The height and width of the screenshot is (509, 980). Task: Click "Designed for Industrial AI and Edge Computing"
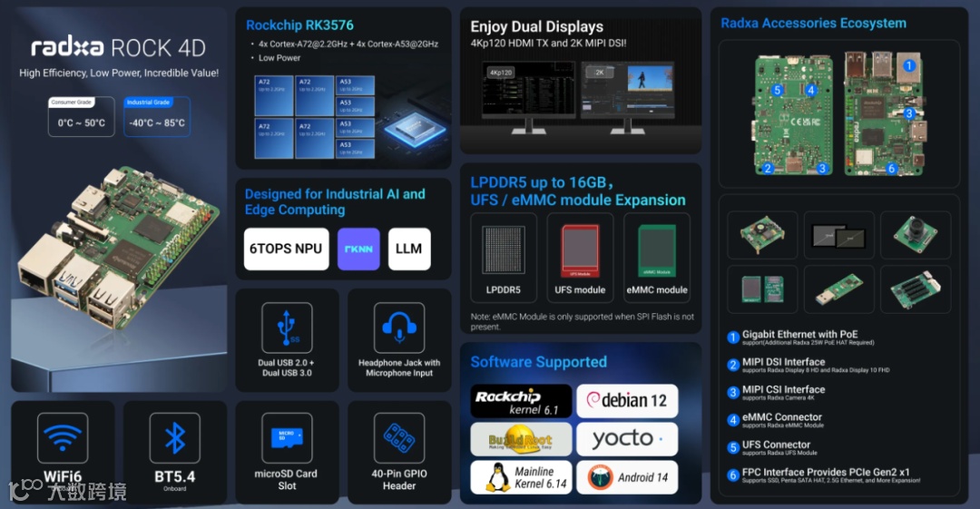pyautogui.click(x=335, y=202)
